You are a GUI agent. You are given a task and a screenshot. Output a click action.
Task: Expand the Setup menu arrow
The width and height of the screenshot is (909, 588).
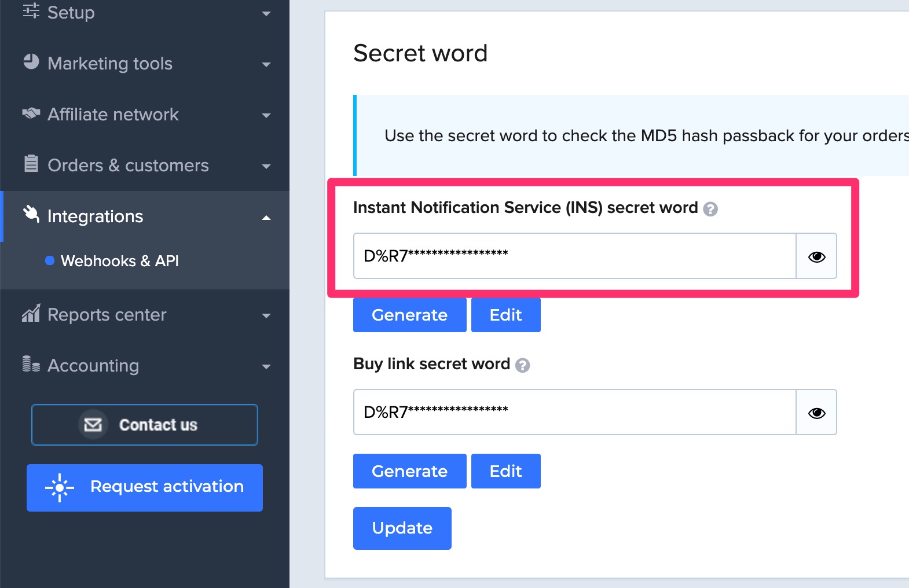tap(266, 13)
